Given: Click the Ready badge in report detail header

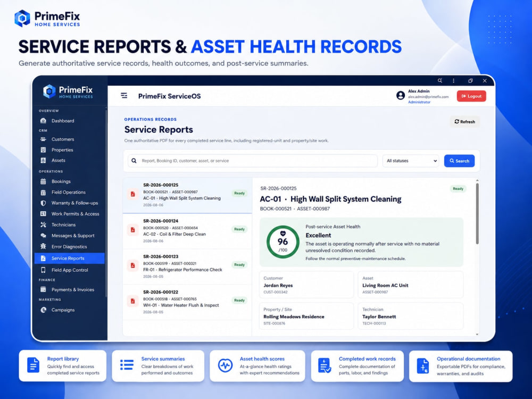Looking at the screenshot, I should pyautogui.click(x=458, y=189).
